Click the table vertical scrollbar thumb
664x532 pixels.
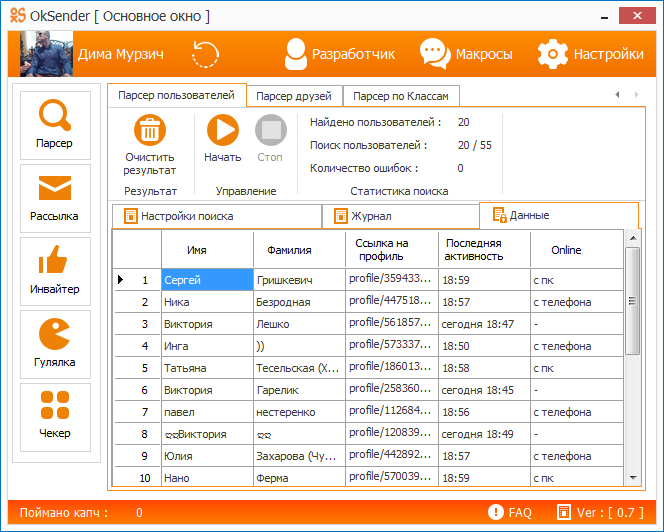coord(633,301)
